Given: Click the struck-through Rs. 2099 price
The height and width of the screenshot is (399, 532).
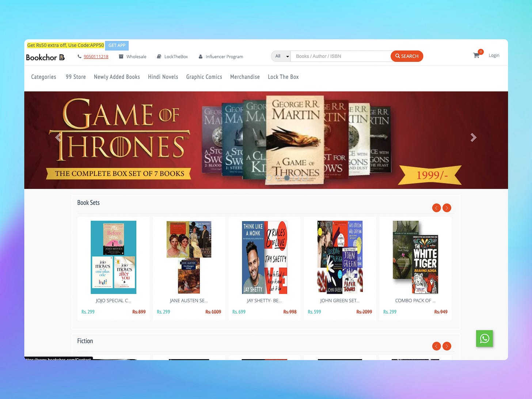Looking at the screenshot, I should coord(364,312).
